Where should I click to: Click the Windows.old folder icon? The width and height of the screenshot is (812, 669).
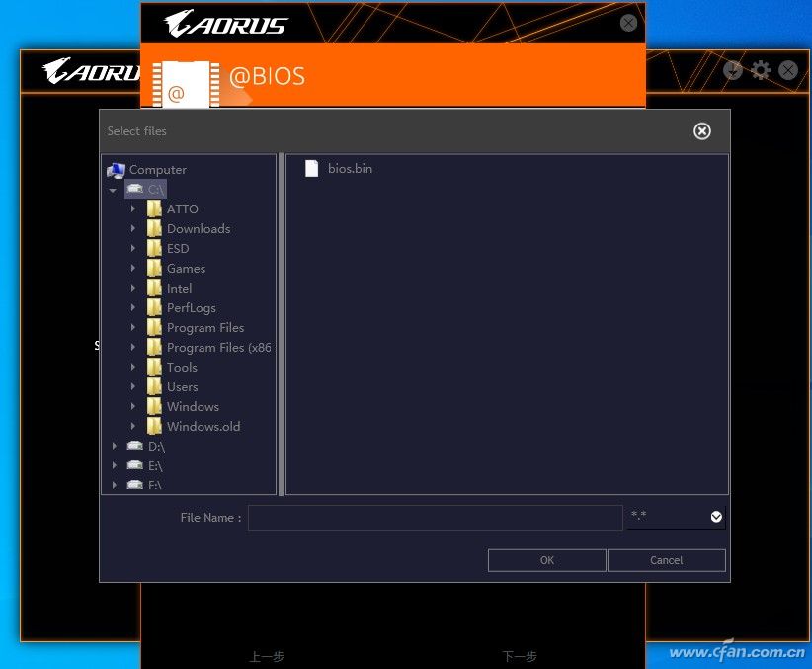[x=154, y=426]
